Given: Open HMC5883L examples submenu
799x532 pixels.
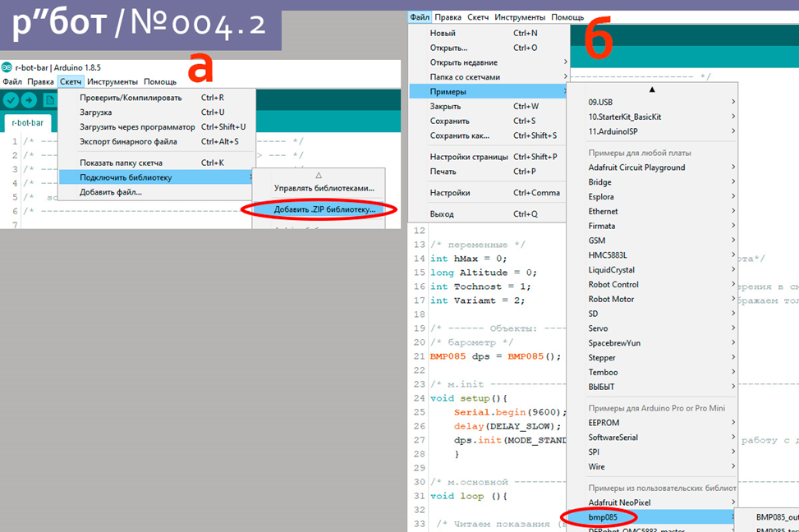Looking at the screenshot, I should tap(652, 255).
